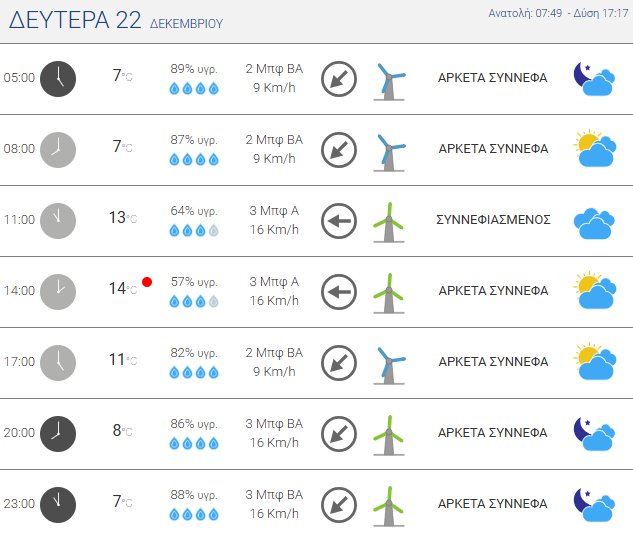Viewport: 633px width, 540px height.
Task: Click the dark clock icon at 20:00
Action: tap(58, 433)
